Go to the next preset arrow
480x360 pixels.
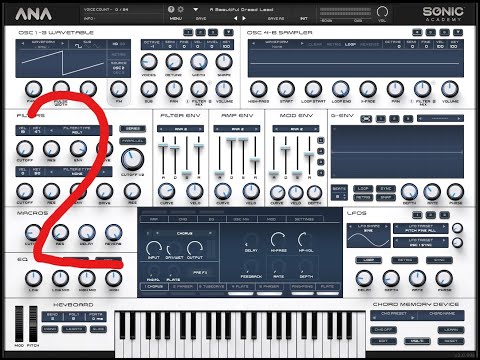[x=244, y=18]
